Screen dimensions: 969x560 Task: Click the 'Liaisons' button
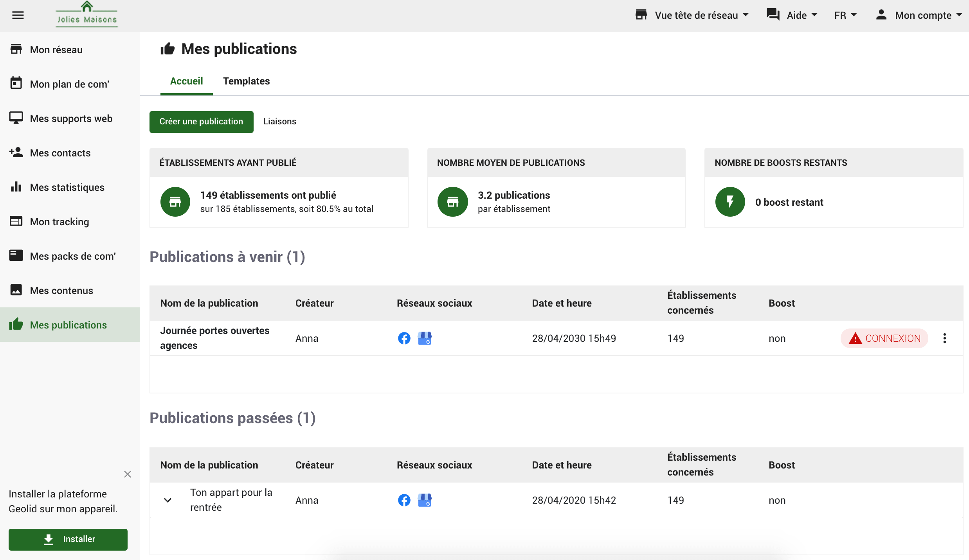point(279,121)
